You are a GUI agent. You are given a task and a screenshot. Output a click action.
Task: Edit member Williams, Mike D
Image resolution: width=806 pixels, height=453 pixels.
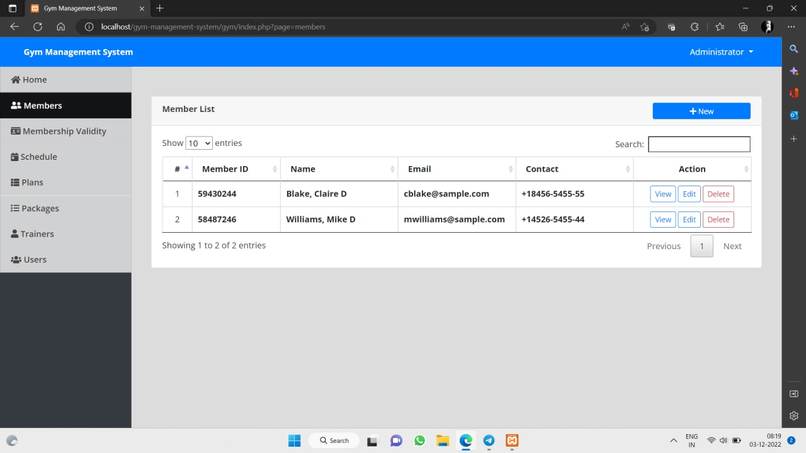(689, 220)
